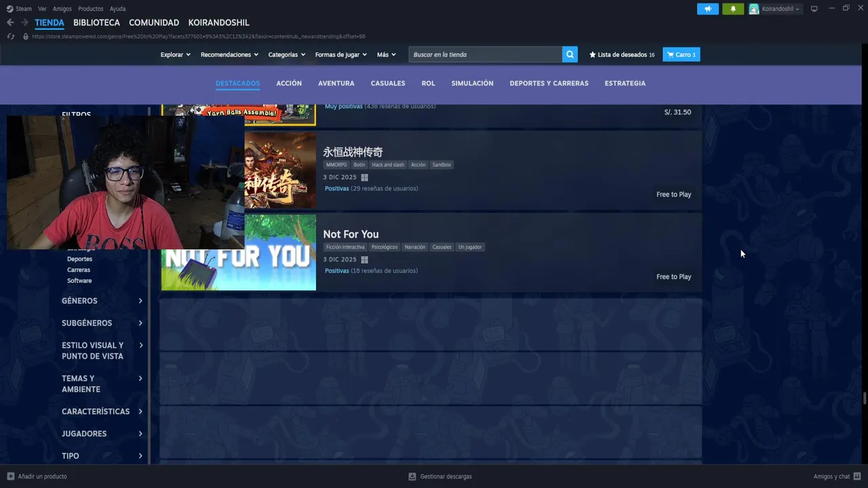Click the plus icon by Añadir un producto

point(10,476)
